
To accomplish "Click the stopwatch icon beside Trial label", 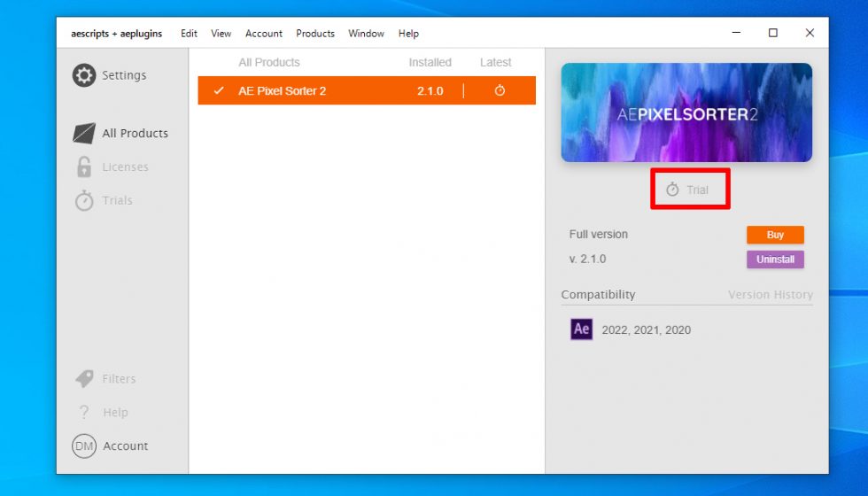I will [672, 190].
